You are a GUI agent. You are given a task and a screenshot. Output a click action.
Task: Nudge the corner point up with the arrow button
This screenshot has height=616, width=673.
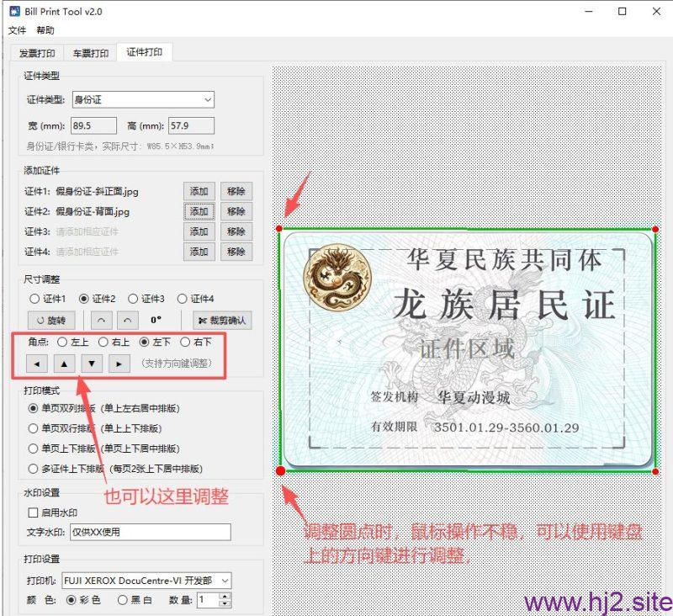pyautogui.click(x=65, y=364)
